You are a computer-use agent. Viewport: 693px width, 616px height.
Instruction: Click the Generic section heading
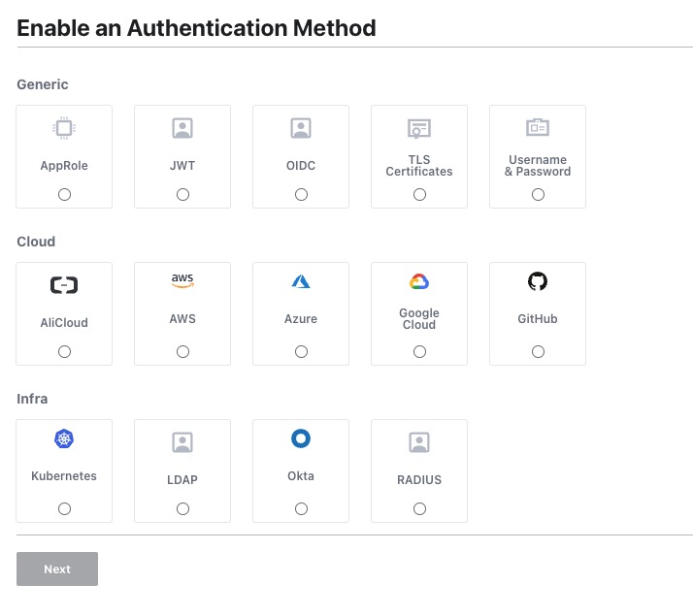[x=43, y=84]
